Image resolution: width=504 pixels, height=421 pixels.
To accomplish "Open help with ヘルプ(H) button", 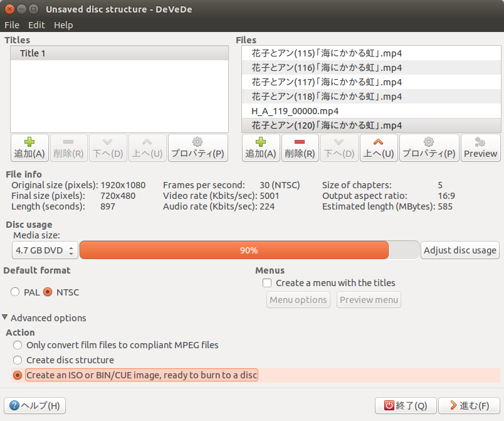I will pyautogui.click(x=34, y=405).
